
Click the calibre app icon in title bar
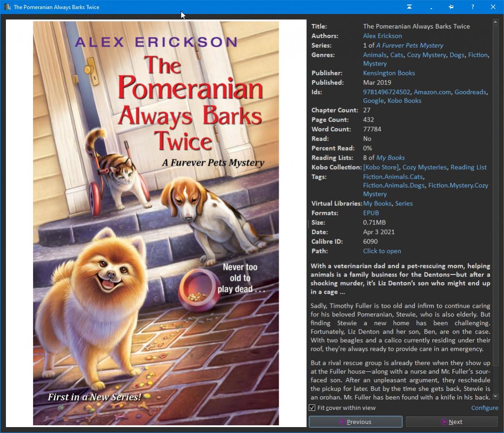click(x=7, y=7)
